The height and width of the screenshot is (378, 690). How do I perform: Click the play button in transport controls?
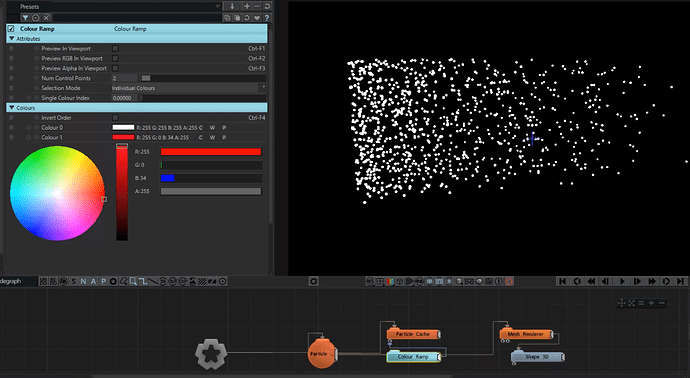[622, 281]
